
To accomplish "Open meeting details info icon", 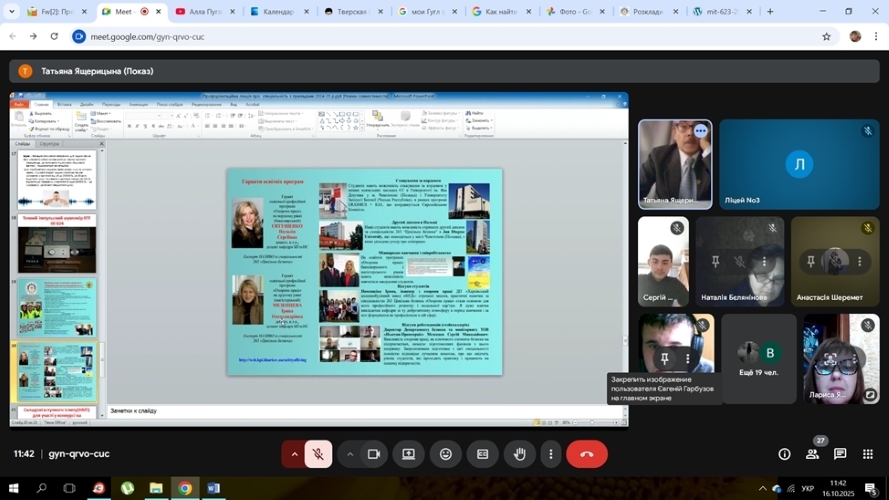I will (785, 454).
